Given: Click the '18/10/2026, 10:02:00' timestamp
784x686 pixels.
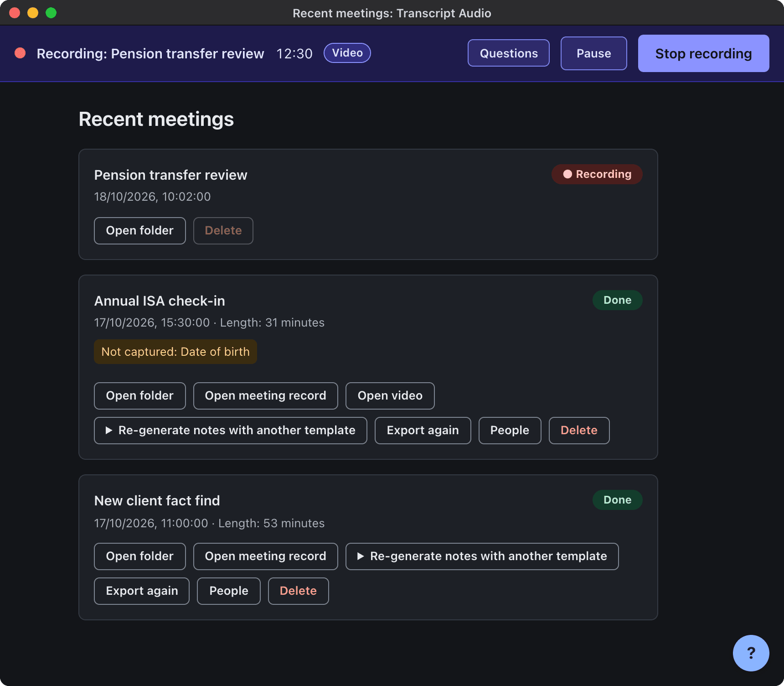Looking at the screenshot, I should (152, 197).
